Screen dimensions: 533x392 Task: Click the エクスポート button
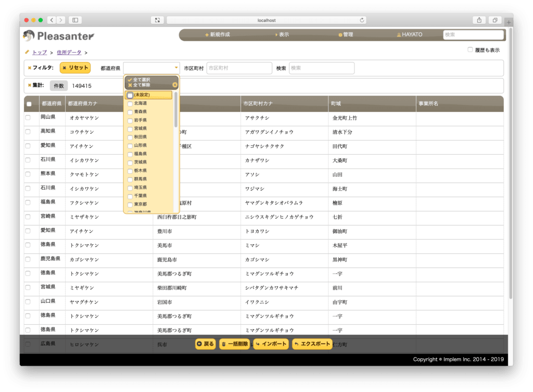pyautogui.click(x=312, y=344)
